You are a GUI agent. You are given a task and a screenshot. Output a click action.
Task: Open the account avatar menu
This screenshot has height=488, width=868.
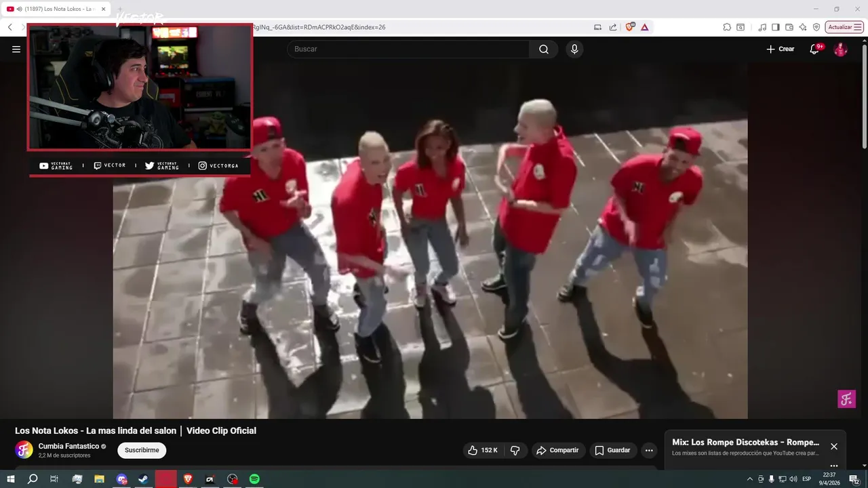(x=840, y=49)
